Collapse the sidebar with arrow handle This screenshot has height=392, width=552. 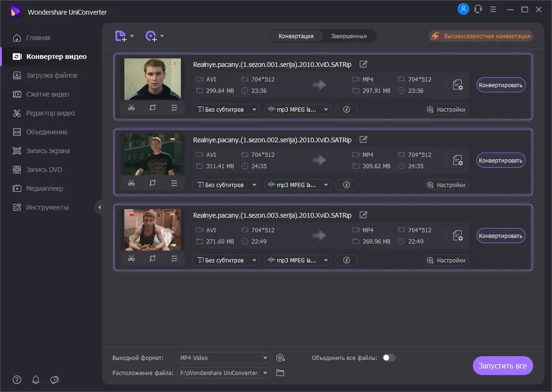pyautogui.click(x=100, y=207)
